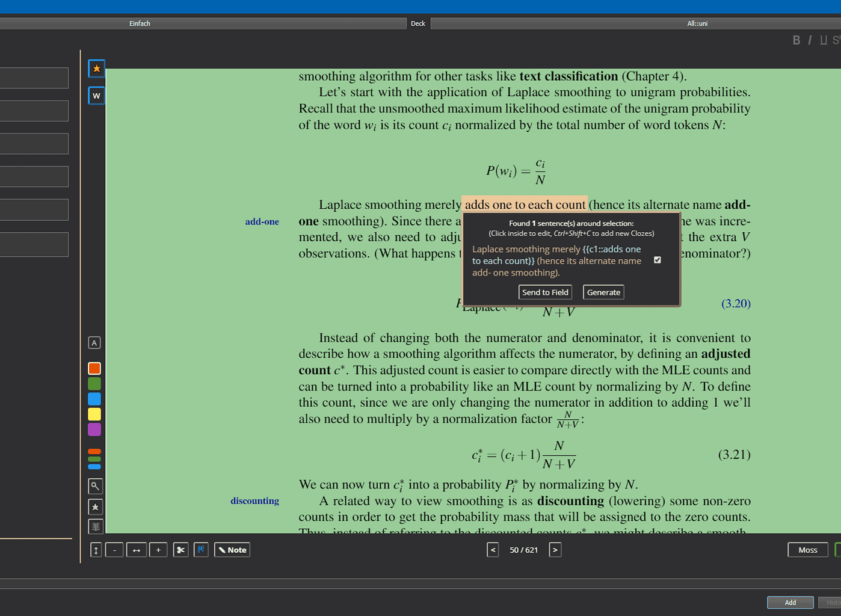Select the yellow highlight color swatch
Viewport: 841px width, 616px height.
[94, 414]
